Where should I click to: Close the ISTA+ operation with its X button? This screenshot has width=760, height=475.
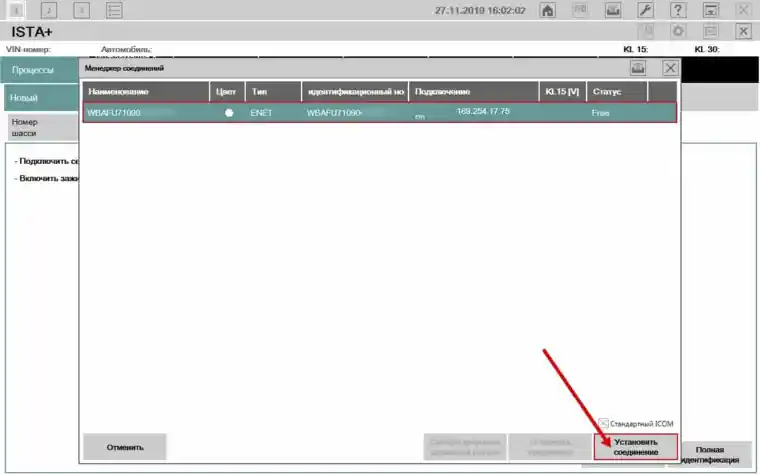coord(743,32)
